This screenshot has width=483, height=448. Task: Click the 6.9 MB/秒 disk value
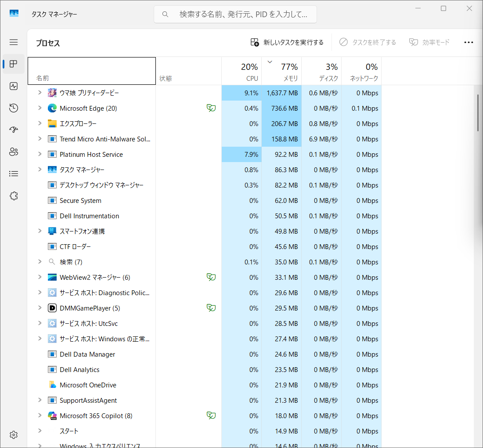coord(324,139)
